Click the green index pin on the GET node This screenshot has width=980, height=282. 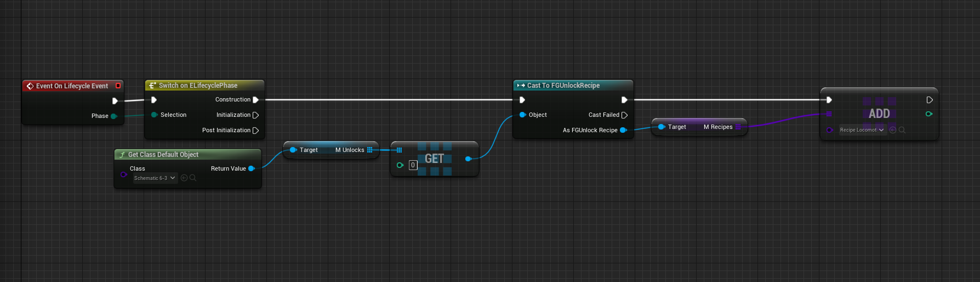(400, 165)
